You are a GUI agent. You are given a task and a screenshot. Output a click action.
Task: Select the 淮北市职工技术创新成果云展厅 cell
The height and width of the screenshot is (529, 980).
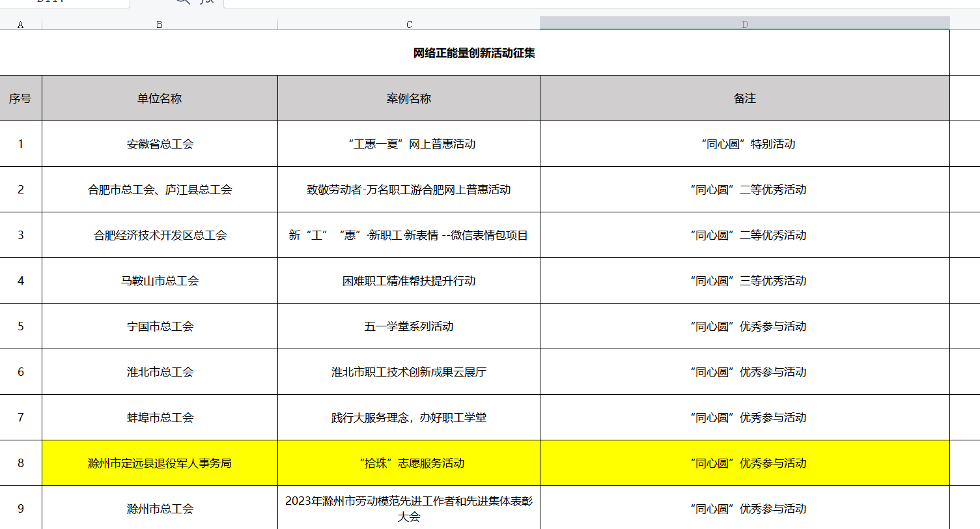409,372
